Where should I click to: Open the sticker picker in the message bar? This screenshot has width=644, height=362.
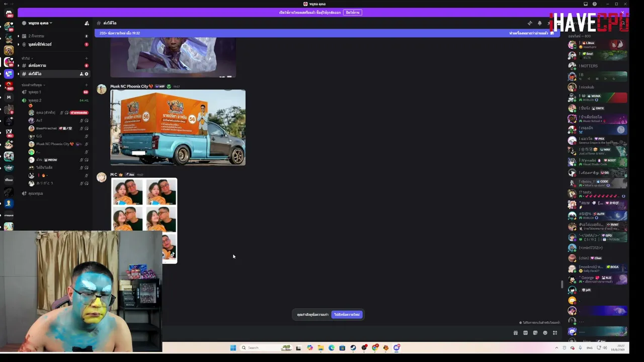click(535, 333)
